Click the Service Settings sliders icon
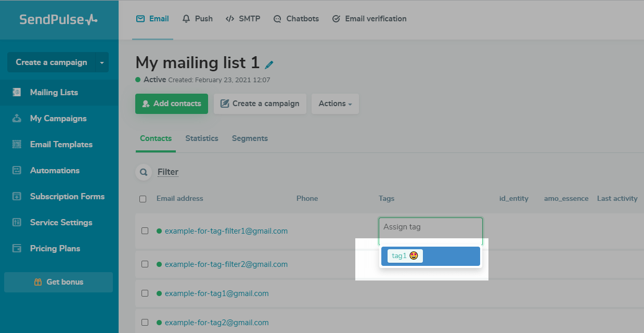Viewport: 644px width, 333px height. pos(17,223)
